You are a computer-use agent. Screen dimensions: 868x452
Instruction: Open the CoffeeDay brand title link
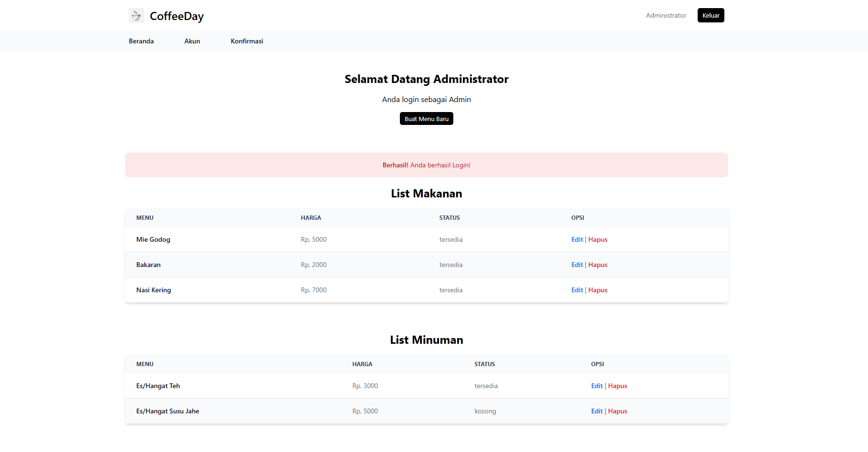[x=177, y=16]
